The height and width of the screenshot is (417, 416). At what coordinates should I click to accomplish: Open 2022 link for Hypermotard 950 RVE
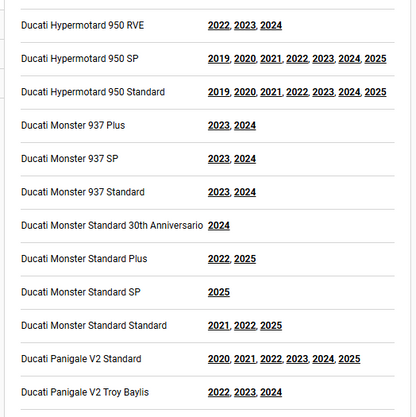[219, 25]
